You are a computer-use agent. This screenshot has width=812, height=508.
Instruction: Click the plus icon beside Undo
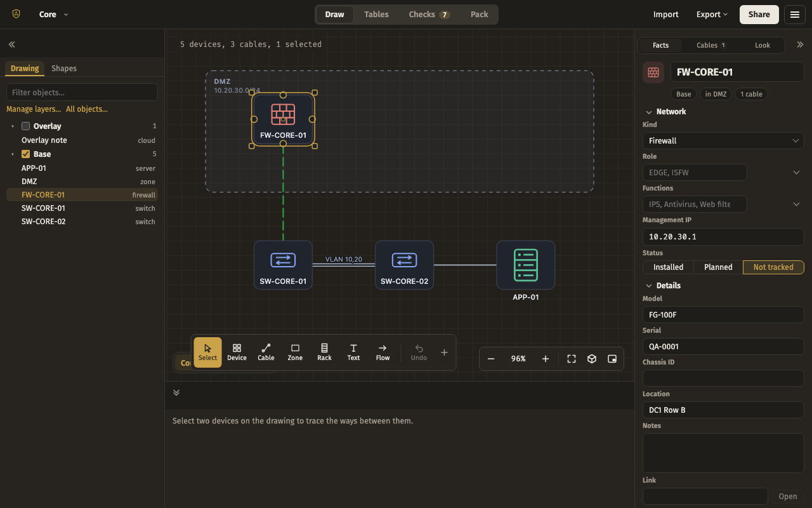[444, 352]
